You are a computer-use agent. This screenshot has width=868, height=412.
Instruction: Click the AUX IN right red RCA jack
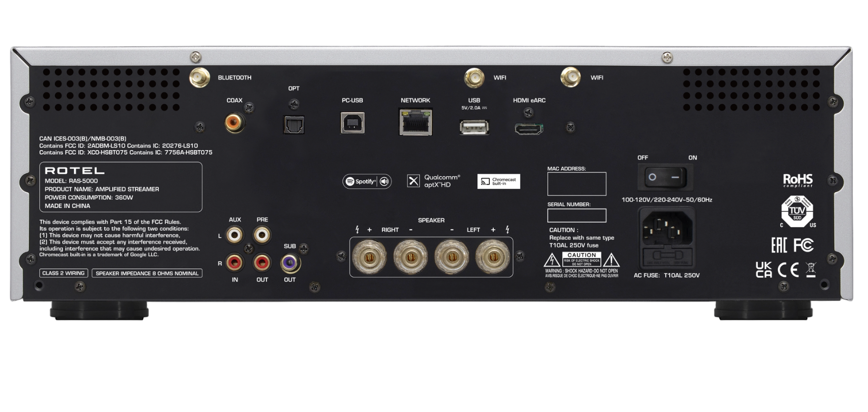point(234,263)
